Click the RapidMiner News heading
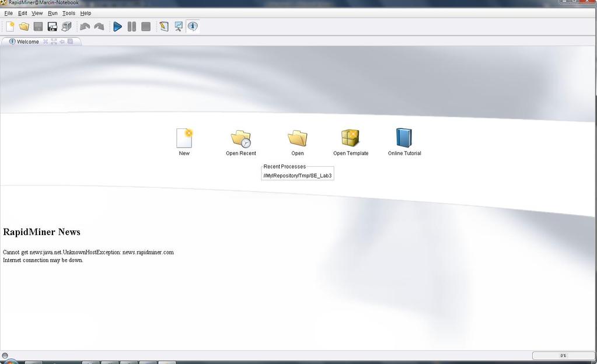 click(x=41, y=232)
